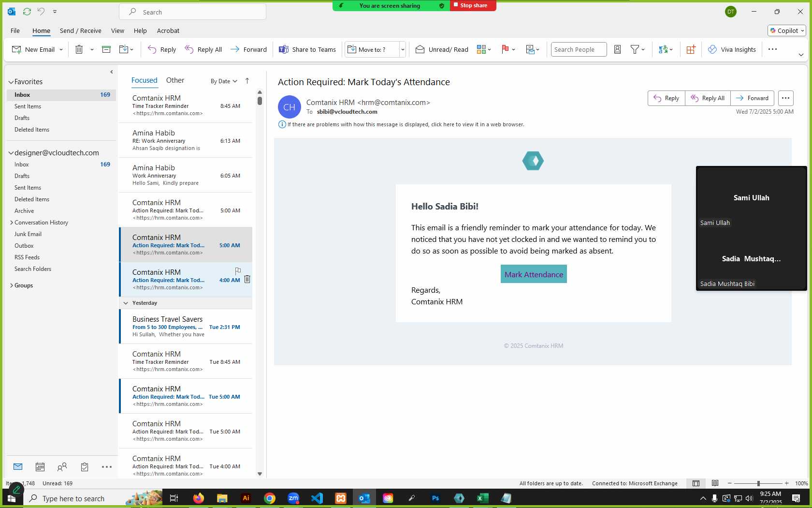Click the ribbon overflow ellipsis
Screen dimensions: 812x508
[x=772, y=49]
